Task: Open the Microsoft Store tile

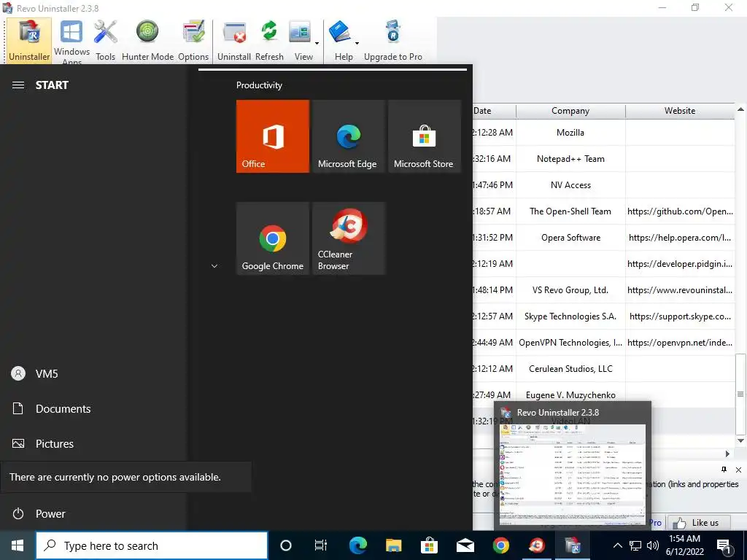Action: click(425, 136)
